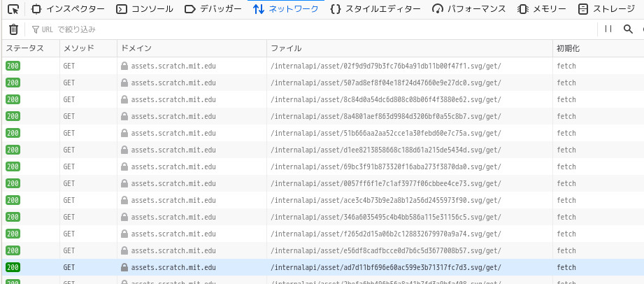Click the lock icon in the 51b666aa2aa5 row
Image resolution: width=644 pixels, height=284 pixels.
pos(124,133)
